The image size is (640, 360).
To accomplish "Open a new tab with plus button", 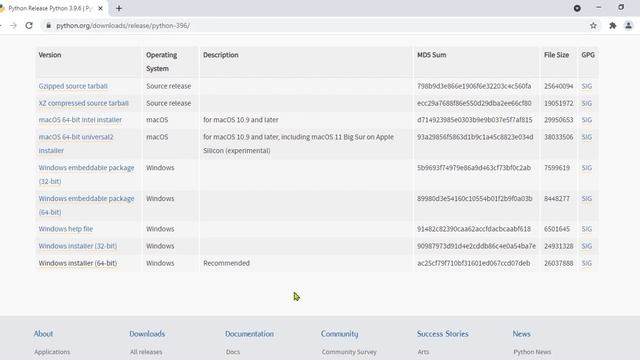I will pos(119,8).
